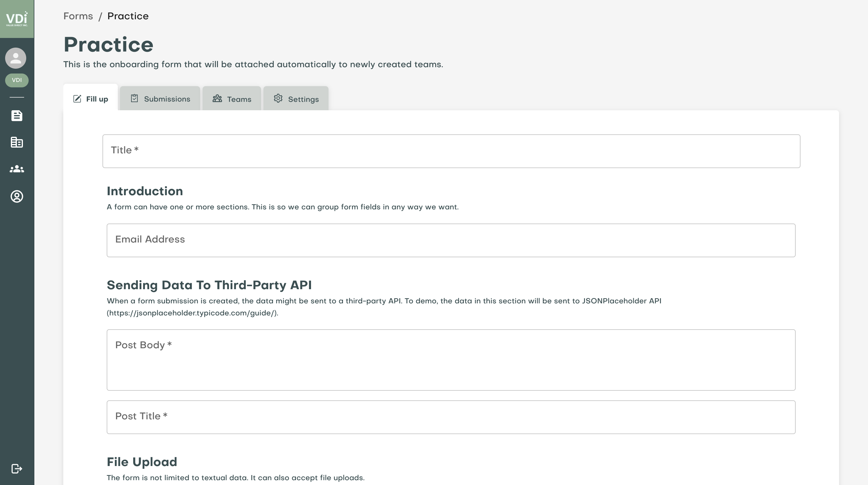Click the Post Title input field
This screenshot has height=485, width=868.
[x=451, y=417]
